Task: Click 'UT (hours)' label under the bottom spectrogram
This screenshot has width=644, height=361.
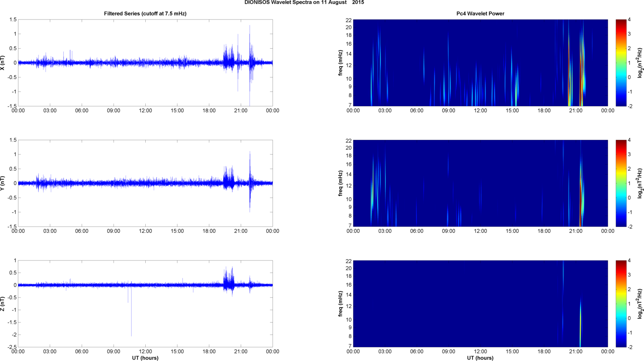Action: 480,358
